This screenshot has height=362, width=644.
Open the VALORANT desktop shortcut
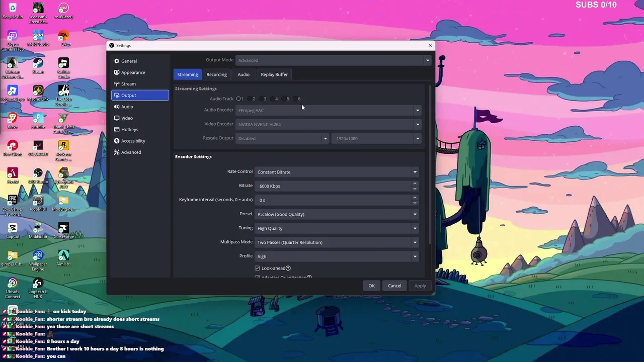[38, 148]
